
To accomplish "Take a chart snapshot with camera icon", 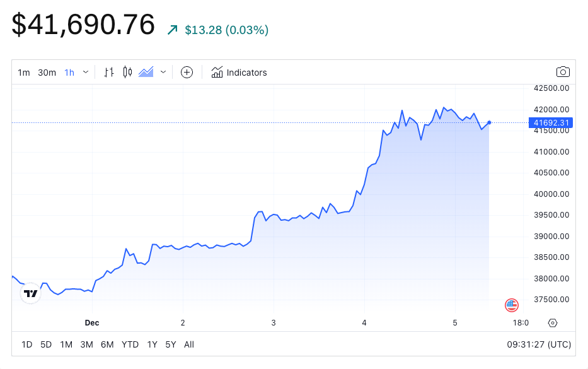I will pyautogui.click(x=563, y=71).
